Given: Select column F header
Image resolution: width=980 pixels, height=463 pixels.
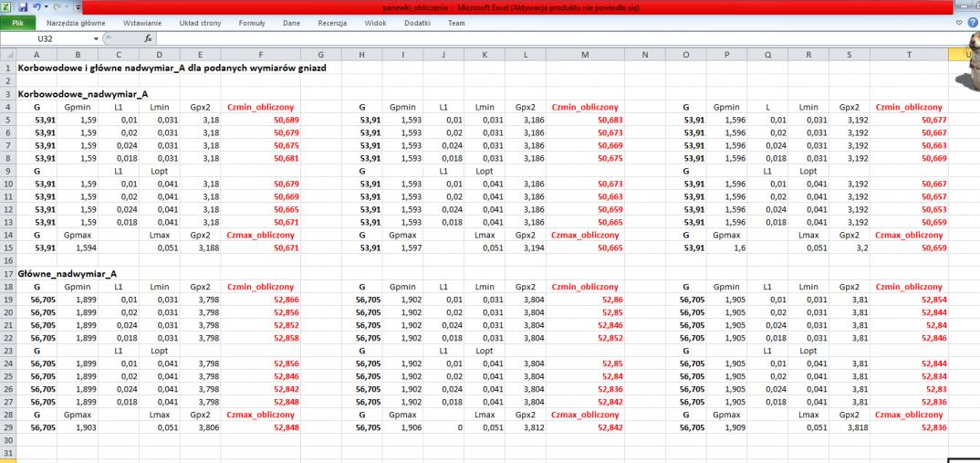Looking at the screenshot, I should (x=260, y=55).
